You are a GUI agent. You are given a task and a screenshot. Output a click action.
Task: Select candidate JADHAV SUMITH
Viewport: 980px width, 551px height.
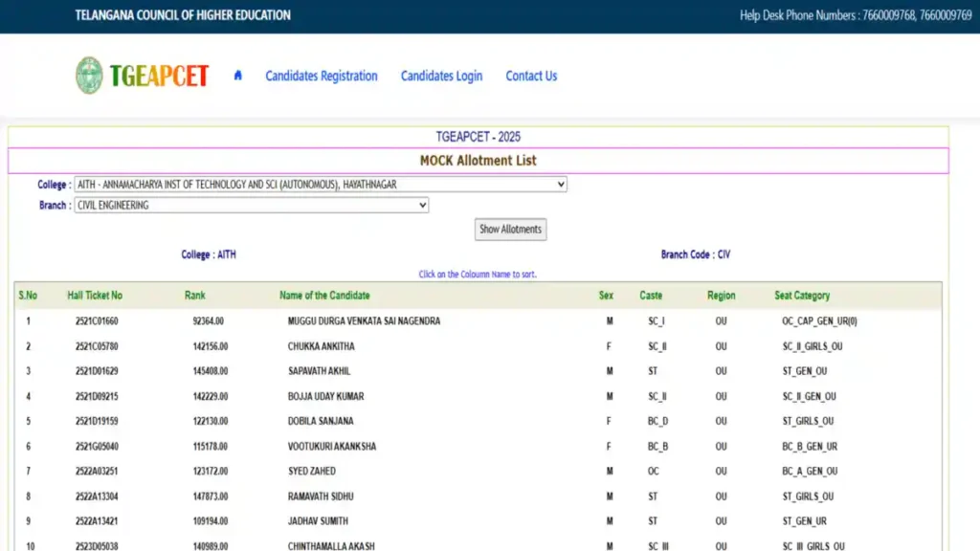coord(318,521)
